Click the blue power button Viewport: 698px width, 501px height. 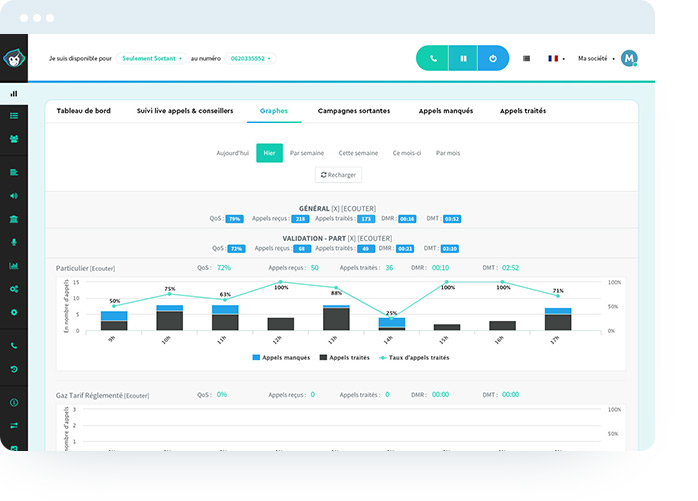point(493,58)
